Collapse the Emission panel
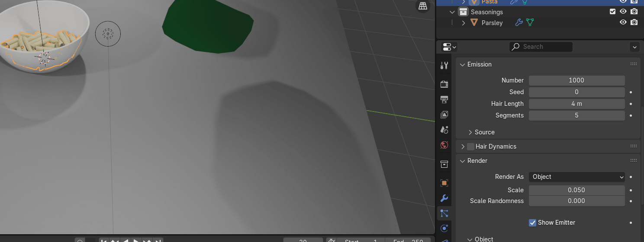 pos(462,64)
